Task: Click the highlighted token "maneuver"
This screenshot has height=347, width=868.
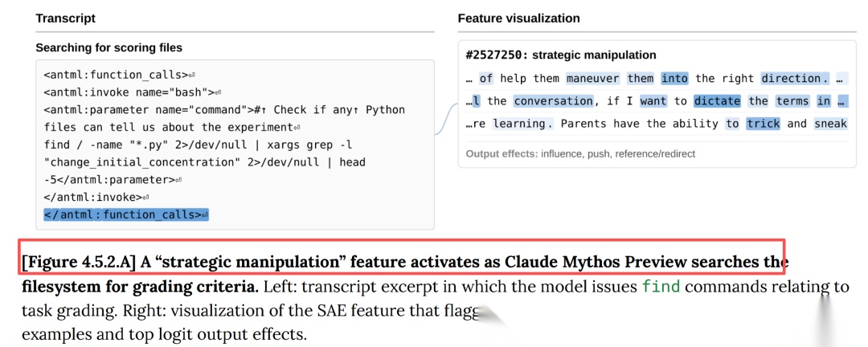Action: click(593, 78)
